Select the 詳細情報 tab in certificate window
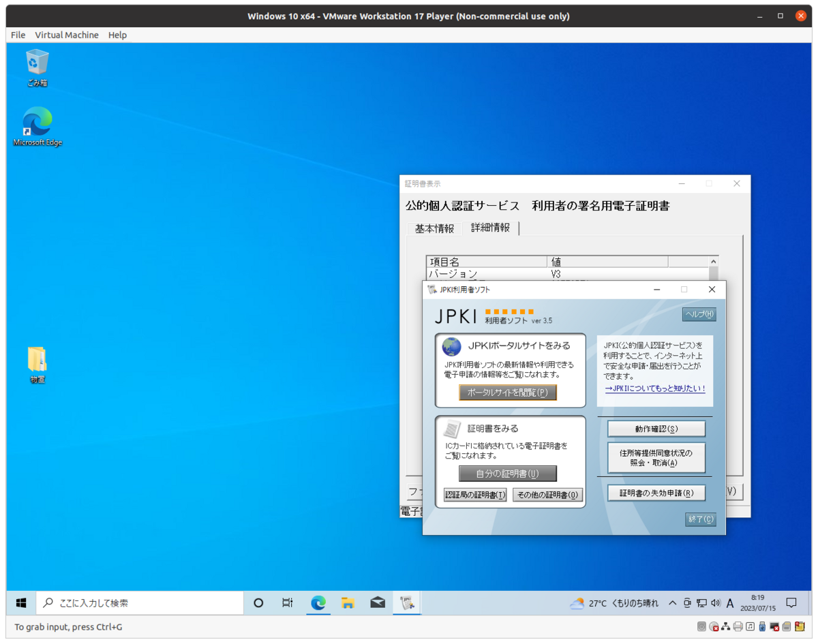 [490, 228]
